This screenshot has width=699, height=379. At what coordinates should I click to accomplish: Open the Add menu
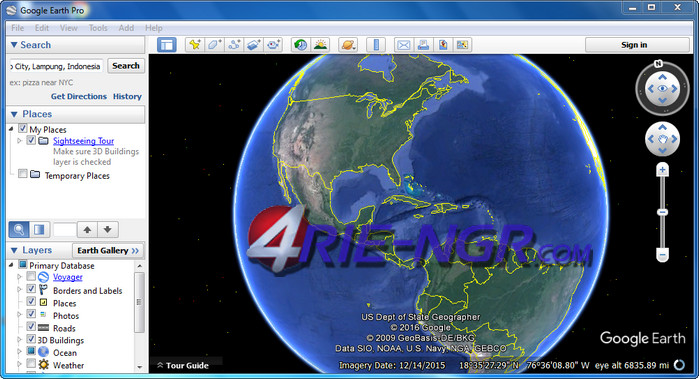tap(126, 28)
